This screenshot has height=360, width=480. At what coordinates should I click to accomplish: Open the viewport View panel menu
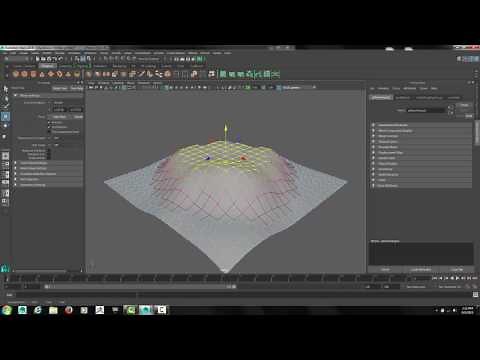click(92, 83)
